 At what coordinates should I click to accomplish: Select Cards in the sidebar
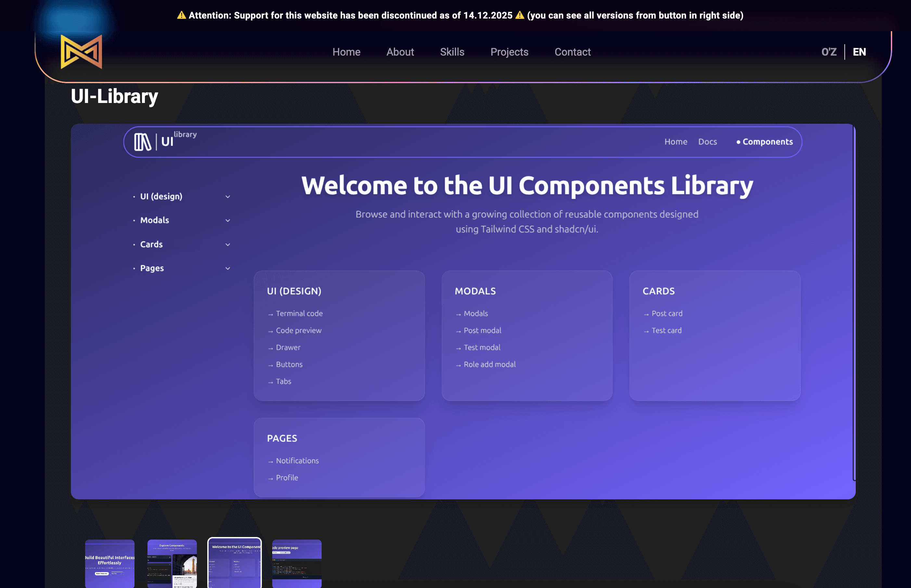151,244
